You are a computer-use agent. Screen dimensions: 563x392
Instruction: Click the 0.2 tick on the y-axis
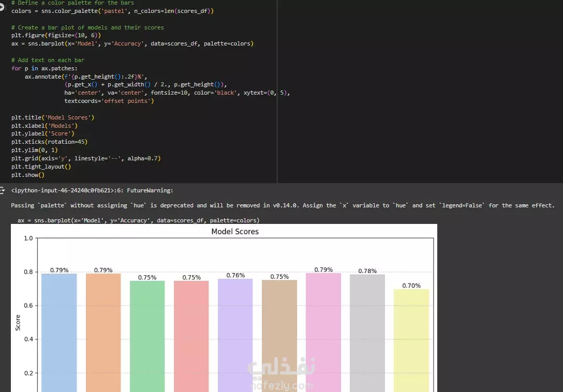pos(28,373)
